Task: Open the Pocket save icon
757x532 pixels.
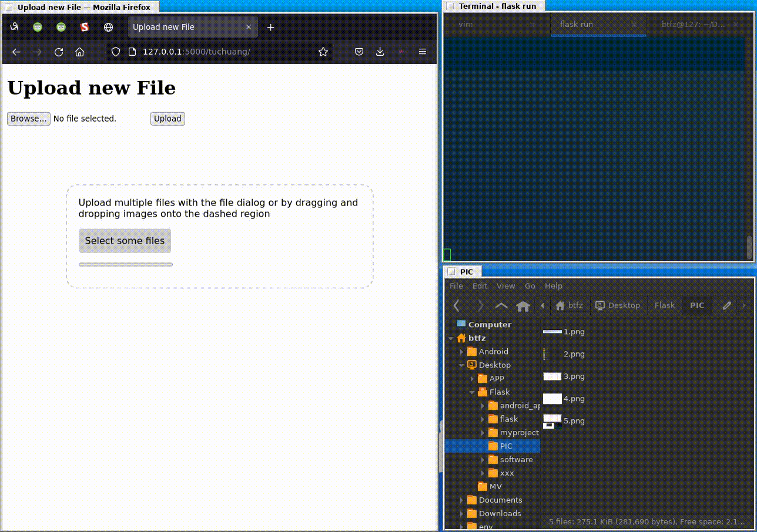Action: 359,52
